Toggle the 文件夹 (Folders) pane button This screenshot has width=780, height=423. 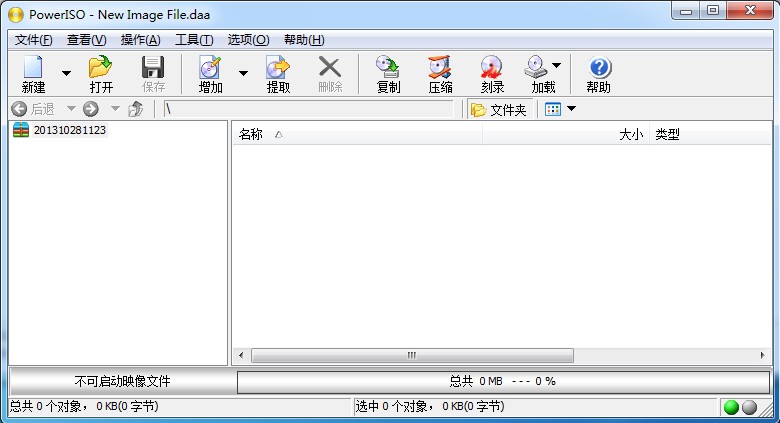coord(499,109)
